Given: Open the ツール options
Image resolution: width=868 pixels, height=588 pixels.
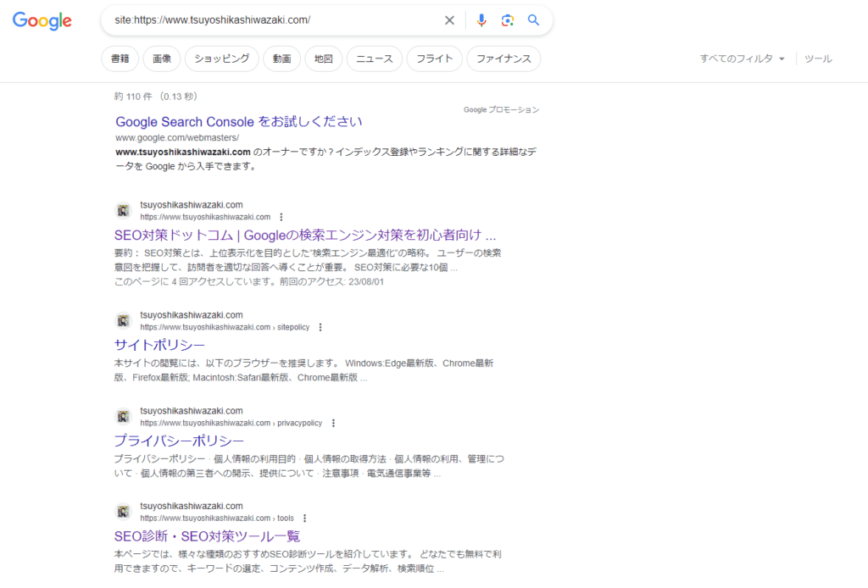Looking at the screenshot, I should (x=817, y=58).
